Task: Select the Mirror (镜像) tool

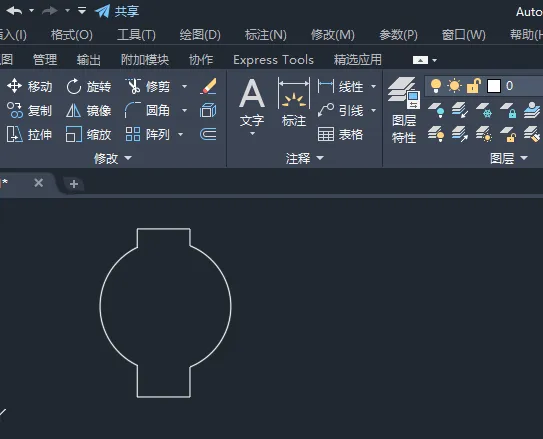Action: coord(89,110)
